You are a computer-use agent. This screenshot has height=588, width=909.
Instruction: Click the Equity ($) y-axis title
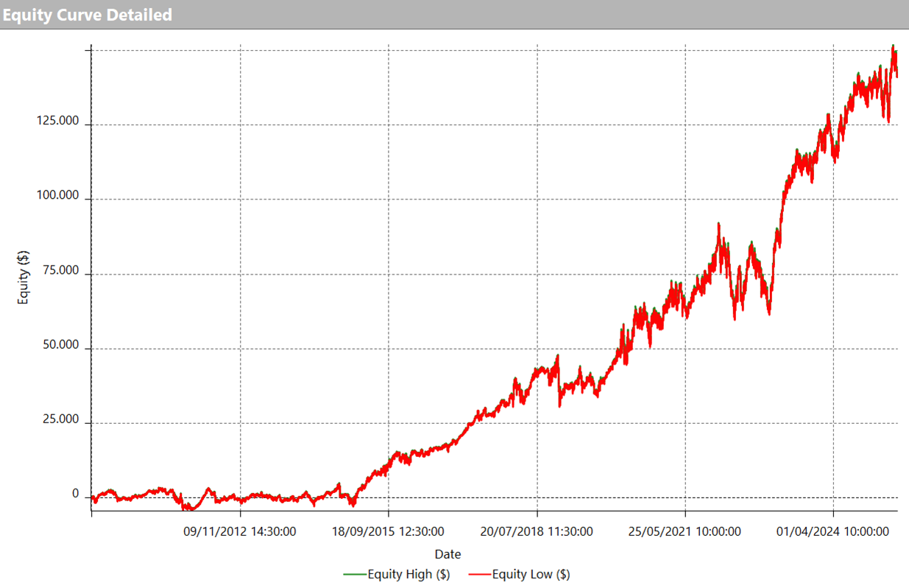point(24,277)
